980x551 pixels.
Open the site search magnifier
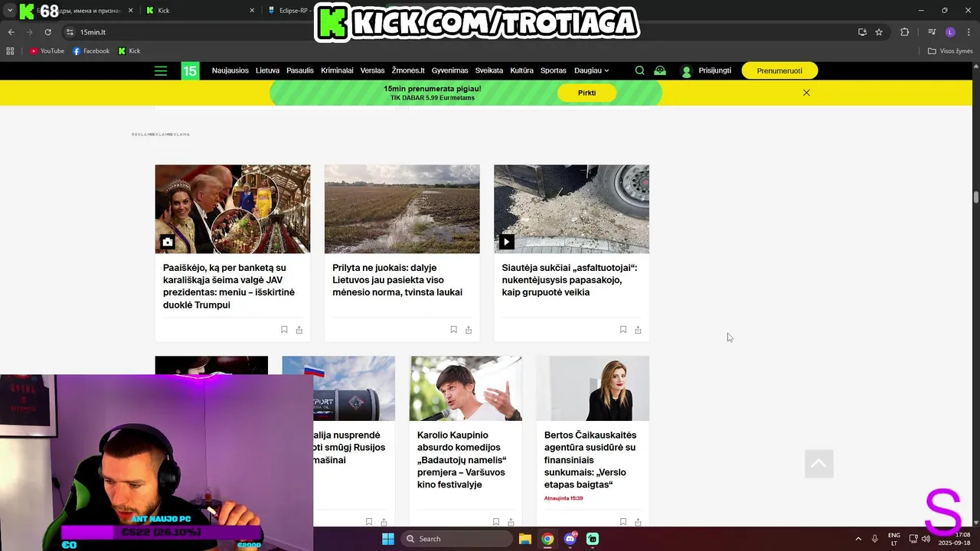click(x=639, y=70)
